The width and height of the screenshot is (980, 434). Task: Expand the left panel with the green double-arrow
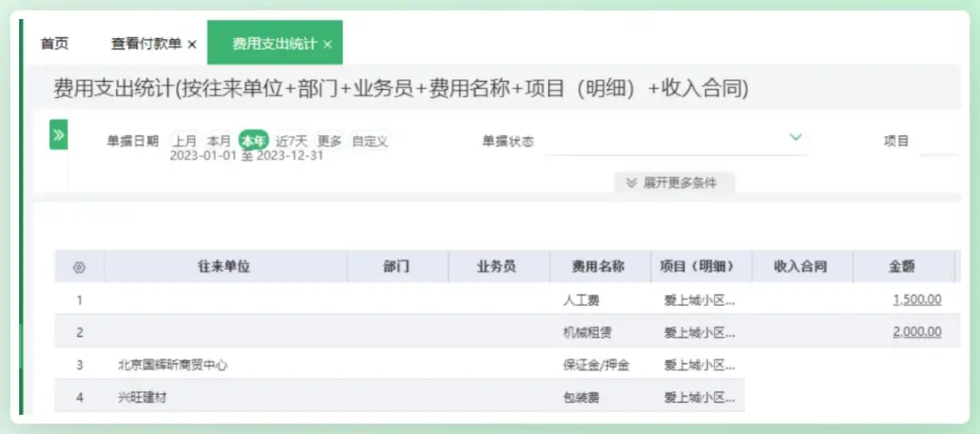coord(58,135)
